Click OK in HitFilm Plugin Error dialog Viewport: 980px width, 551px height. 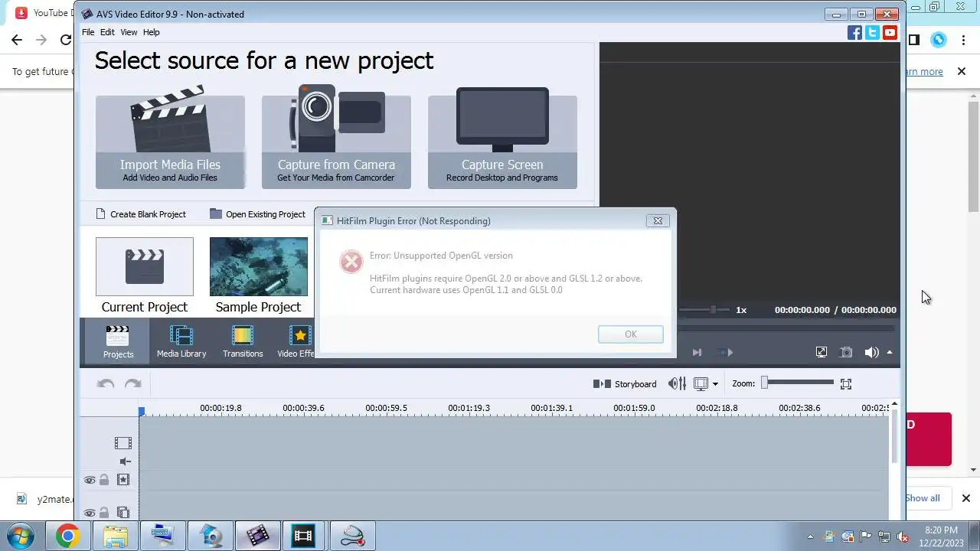click(631, 334)
